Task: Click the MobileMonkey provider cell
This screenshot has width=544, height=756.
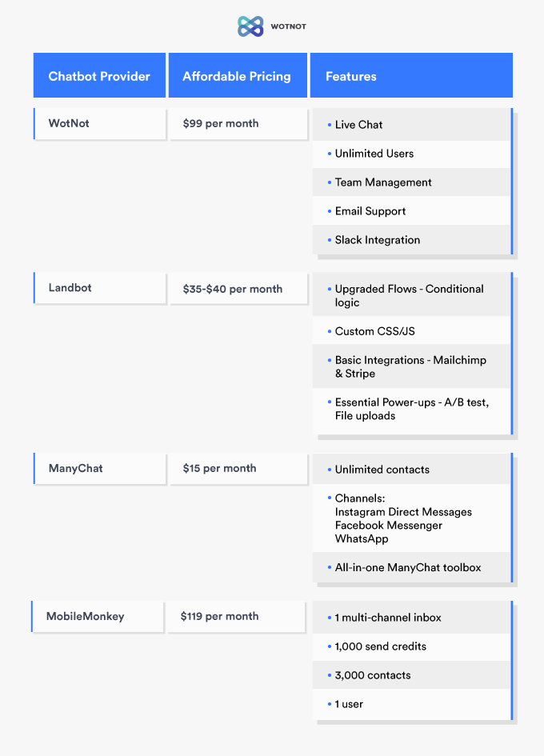Action: point(98,616)
